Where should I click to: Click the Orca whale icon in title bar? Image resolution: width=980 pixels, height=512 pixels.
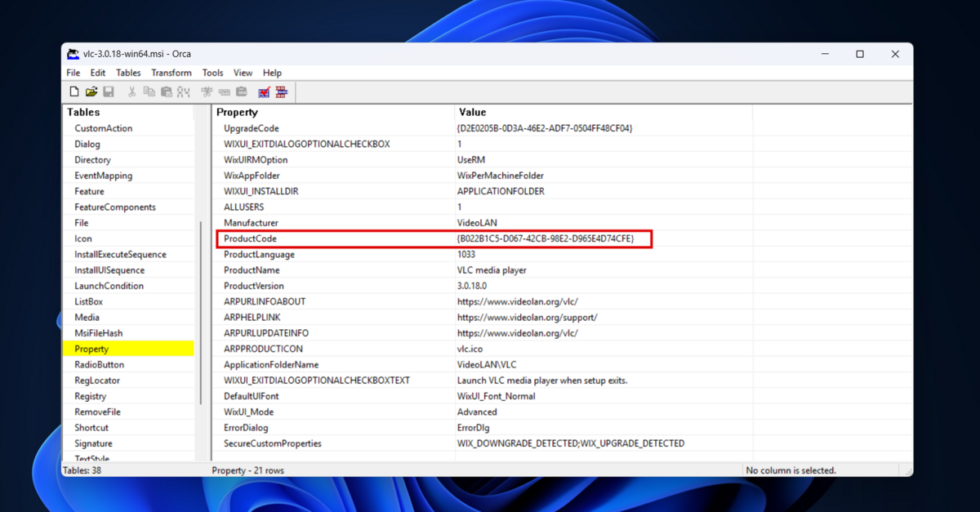click(x=73, y=54)
